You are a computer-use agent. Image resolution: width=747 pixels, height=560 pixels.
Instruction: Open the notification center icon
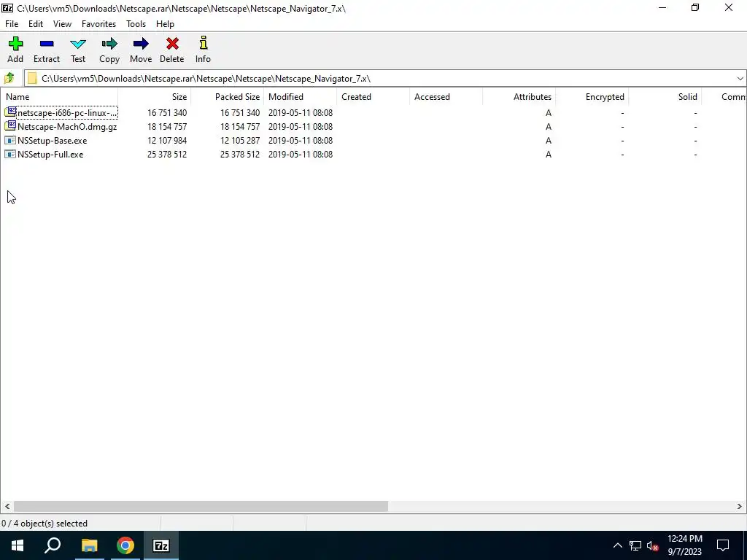point(723,545)
